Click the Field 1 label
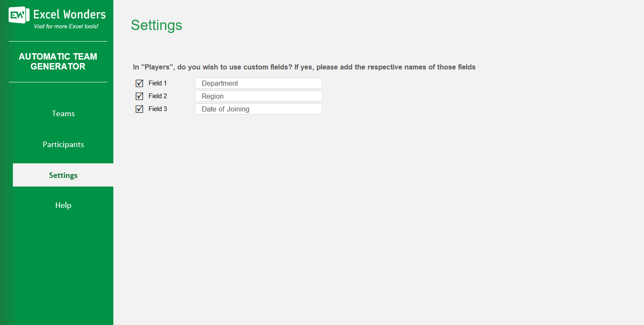 [157, 83]
